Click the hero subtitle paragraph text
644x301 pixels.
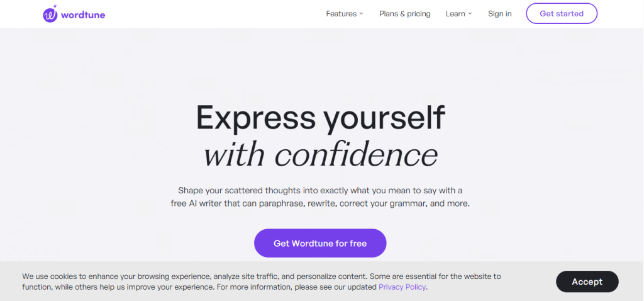(321, 197)
